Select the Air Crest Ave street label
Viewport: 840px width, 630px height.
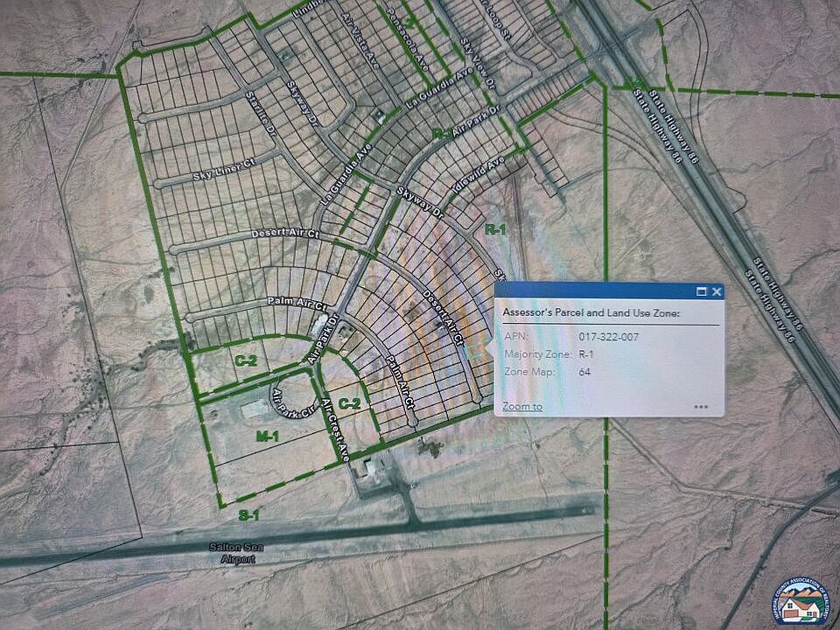335,430
